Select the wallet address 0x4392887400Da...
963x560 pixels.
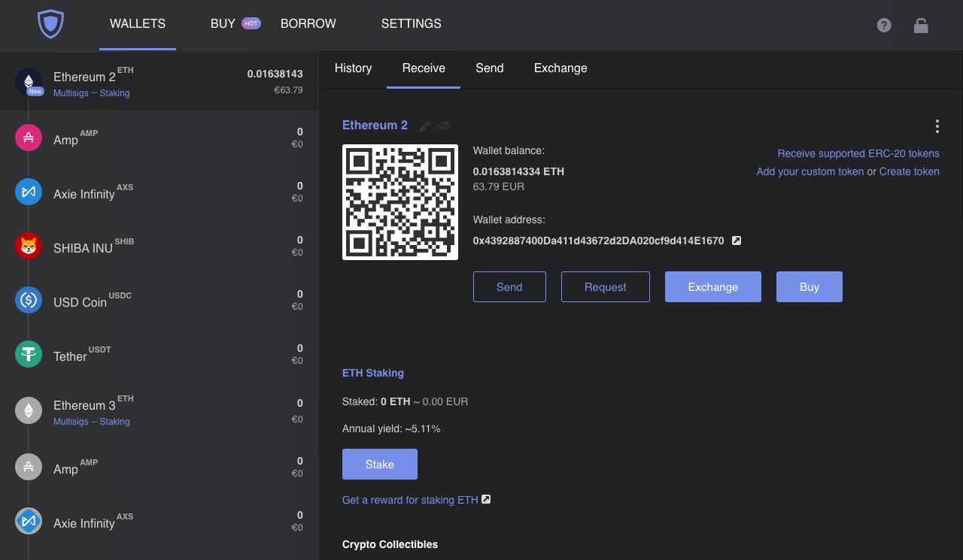[598, 241]
